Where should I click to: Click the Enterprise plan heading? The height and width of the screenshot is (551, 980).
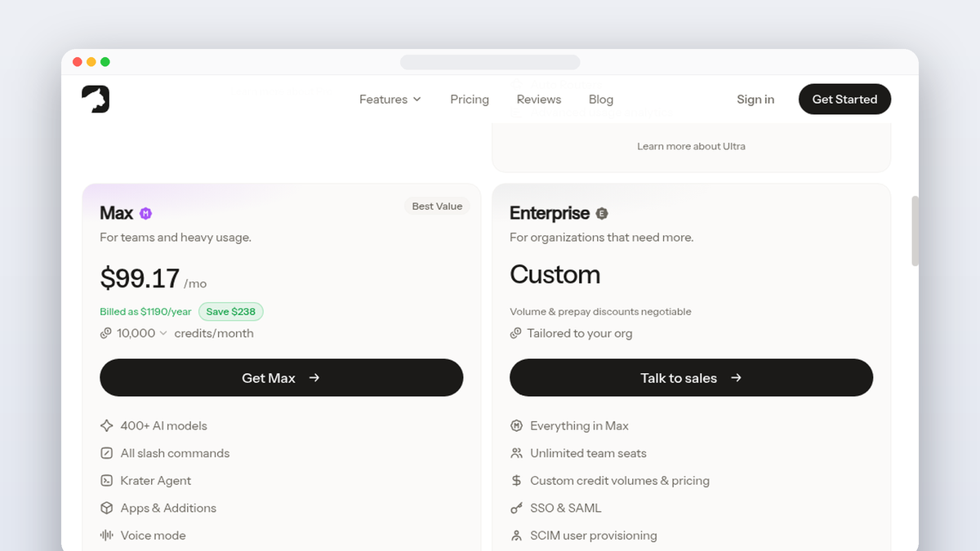coord(550,213)
